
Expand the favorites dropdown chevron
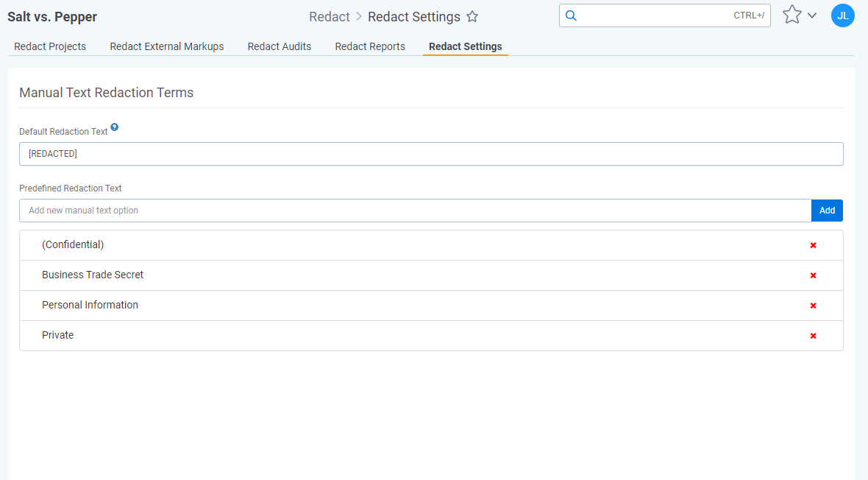coord(812,15)
